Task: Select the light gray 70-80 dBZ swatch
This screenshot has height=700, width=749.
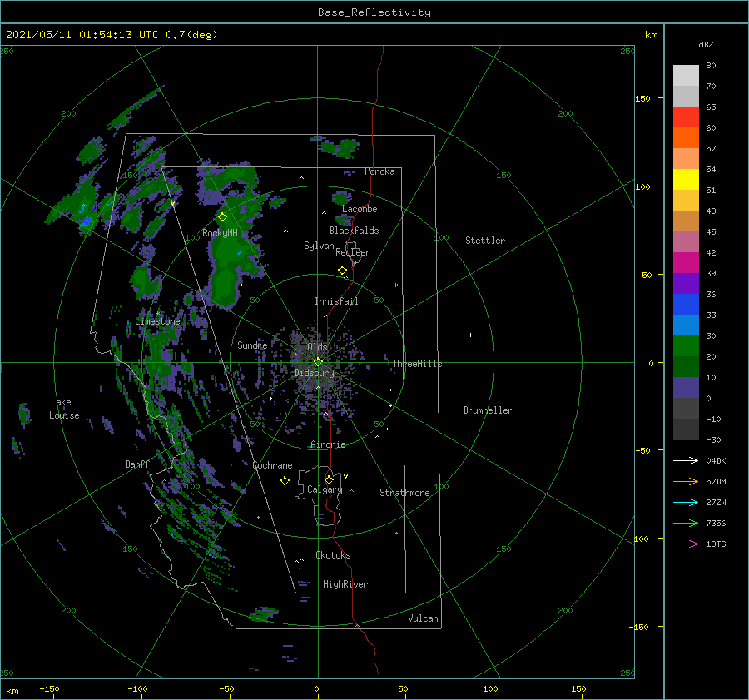Action: 686,76
